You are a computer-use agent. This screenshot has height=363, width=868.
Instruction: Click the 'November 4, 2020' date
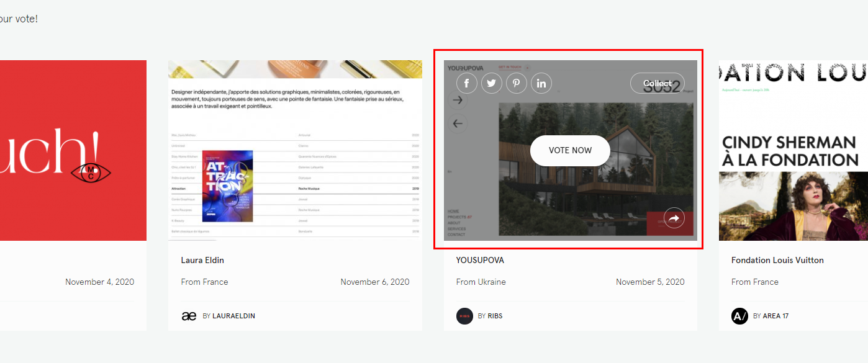click(x=99, y=282)
